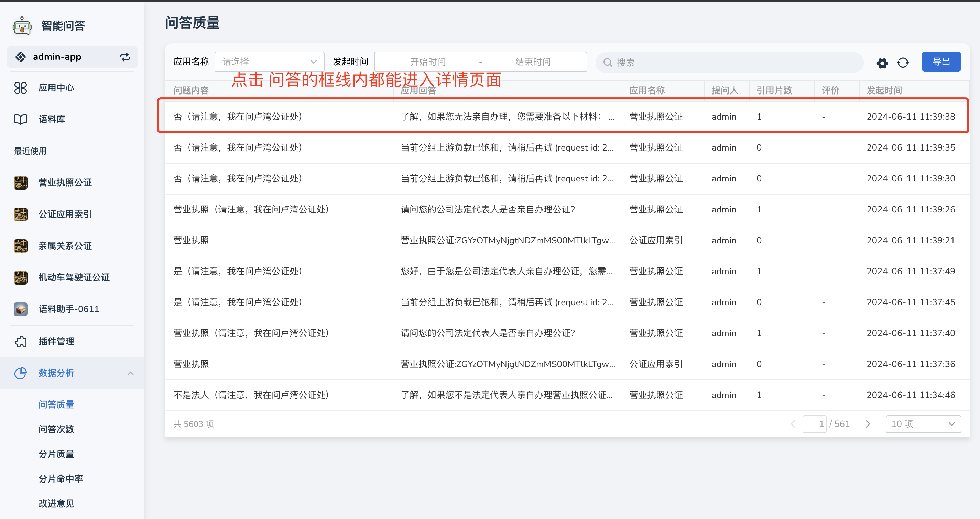Open 插件管理 puzzle icon

point(21,341)
